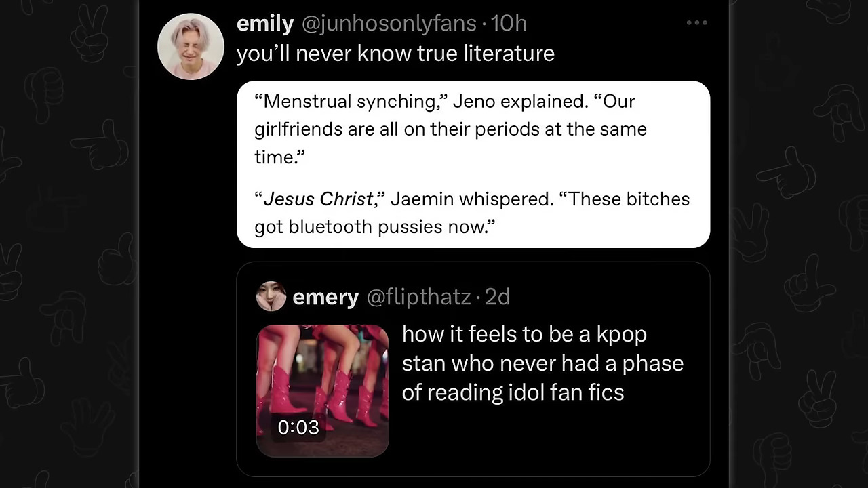Select the 'you'll never know true literature' text
868x488 pixels.
[395, 54]
